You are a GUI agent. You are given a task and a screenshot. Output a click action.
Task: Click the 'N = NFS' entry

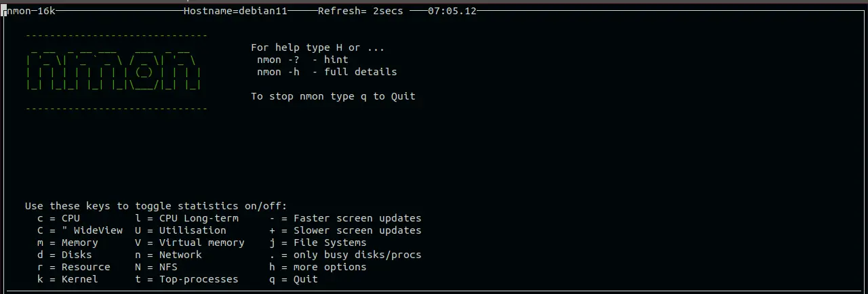(157, 267)
